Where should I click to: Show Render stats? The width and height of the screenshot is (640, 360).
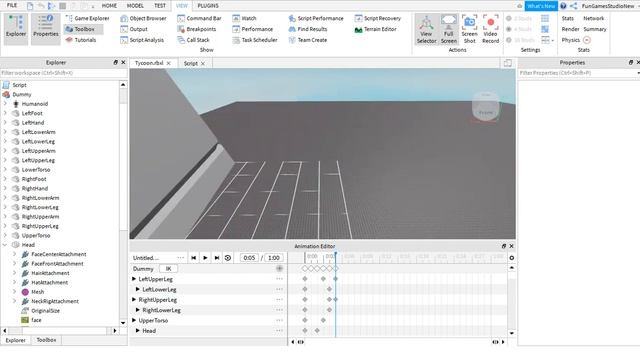[570, 29]
